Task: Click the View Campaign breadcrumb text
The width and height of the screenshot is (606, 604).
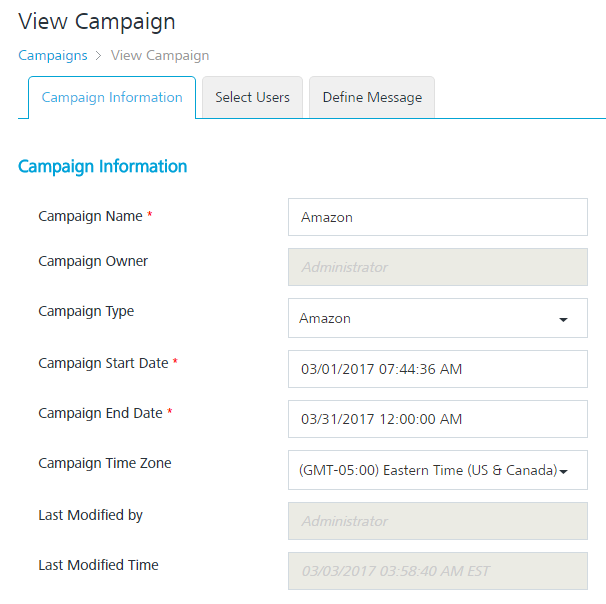Action: (x=160, y=55)
